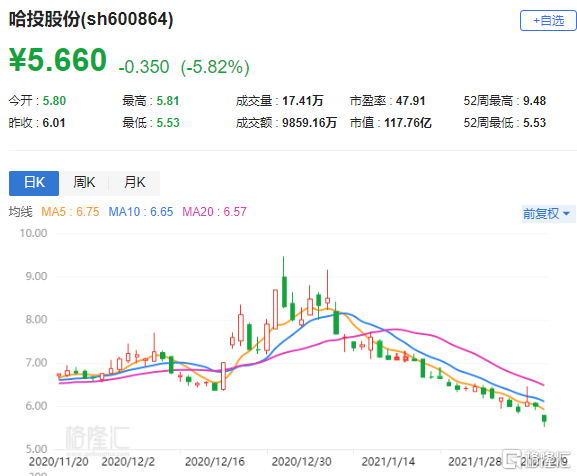The width and height of the screenshot is (577, 476).
Task: Click the 9.00 price axis label
Action: (36, 276)
